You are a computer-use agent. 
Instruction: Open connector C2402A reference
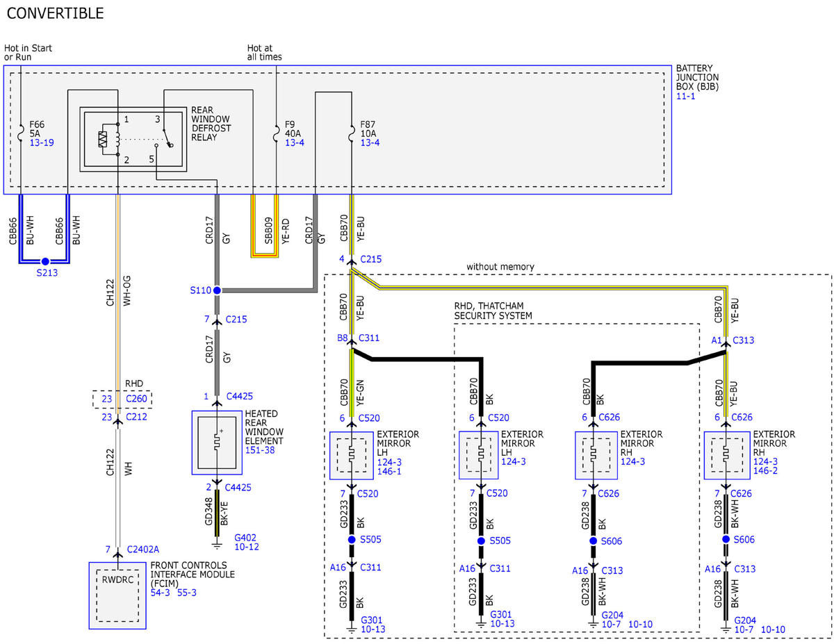(142, 550)
